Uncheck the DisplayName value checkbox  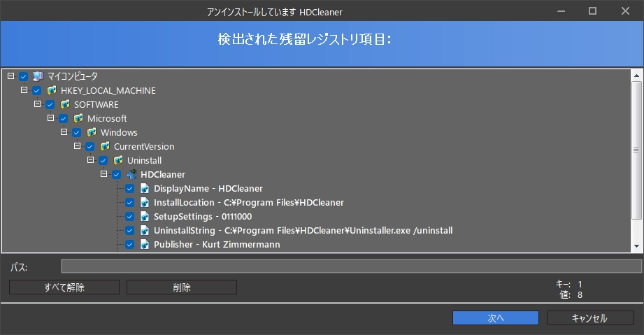tap(130, 188)
